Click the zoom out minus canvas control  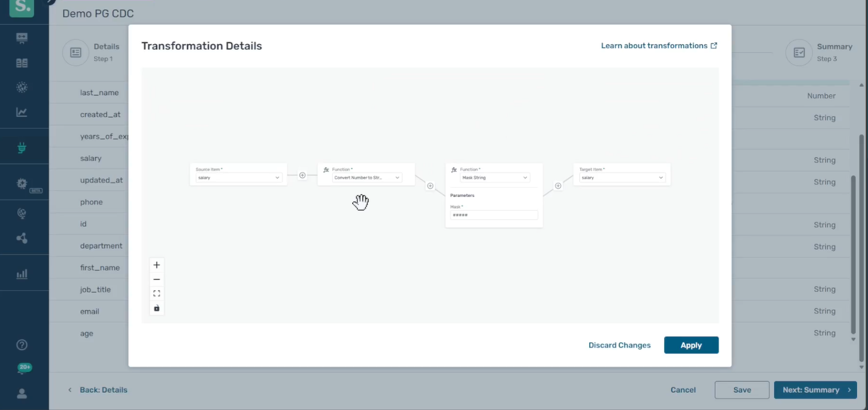coord(156,279)
